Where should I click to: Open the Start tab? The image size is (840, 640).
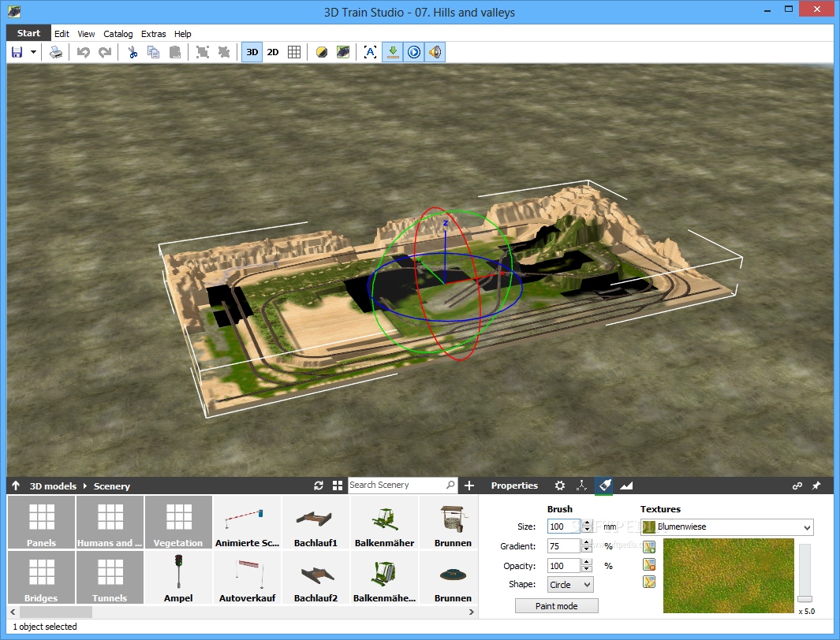coord(28,33)
